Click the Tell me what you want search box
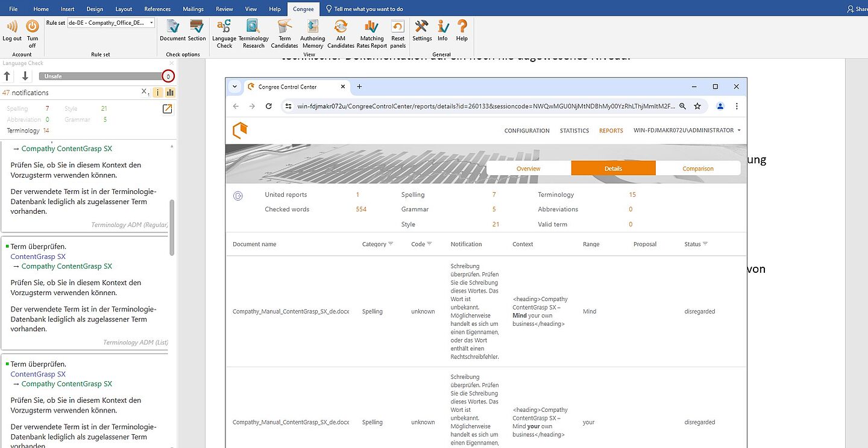The width and height of the screenshot is (868, 448). [x=369, y=9]
